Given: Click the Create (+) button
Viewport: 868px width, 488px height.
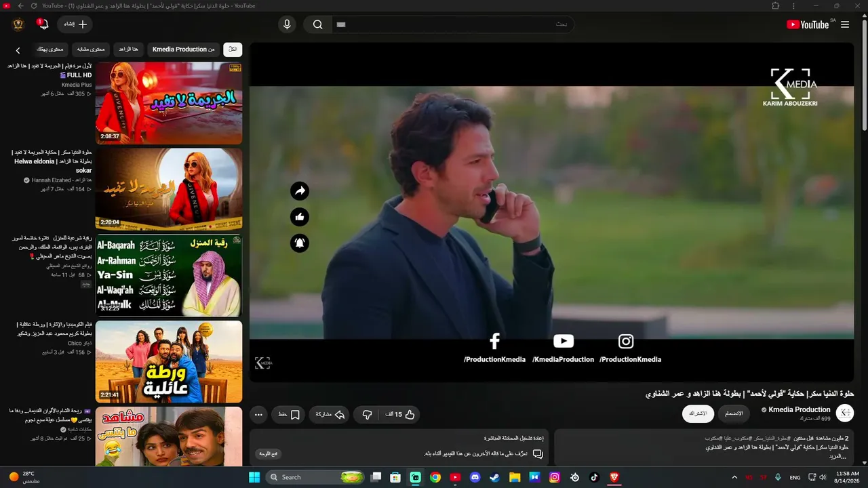Looking at the screenshot, I should [75, 24].
